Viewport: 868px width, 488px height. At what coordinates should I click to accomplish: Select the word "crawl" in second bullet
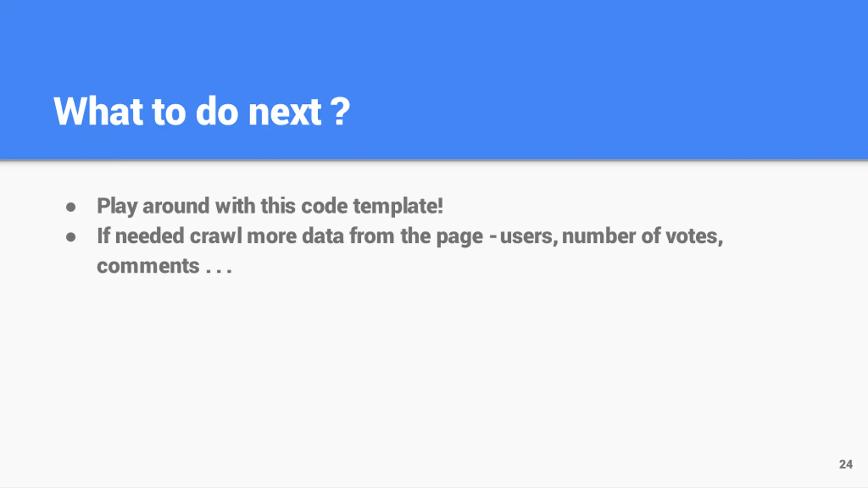216,236
